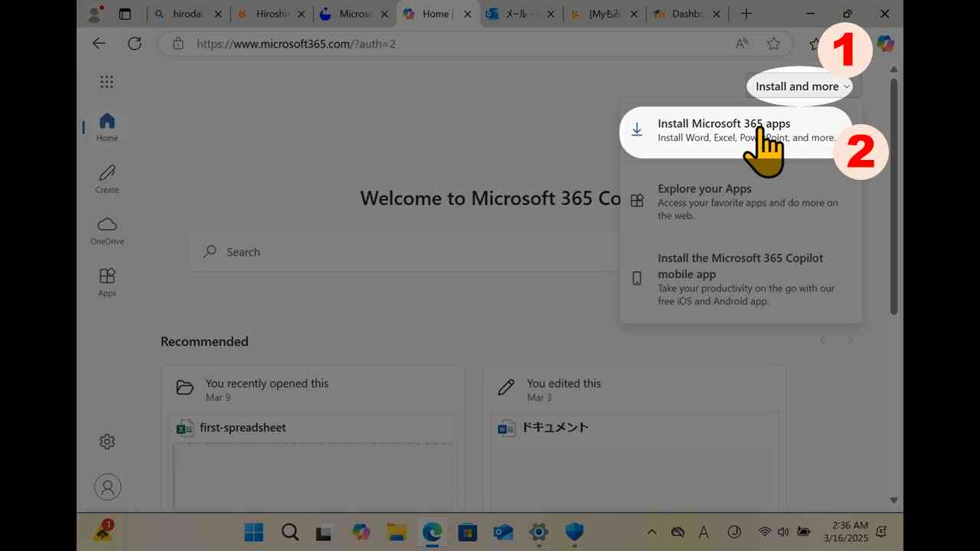Click the first-spreadsheet preview thumbnail

point(315,477)
